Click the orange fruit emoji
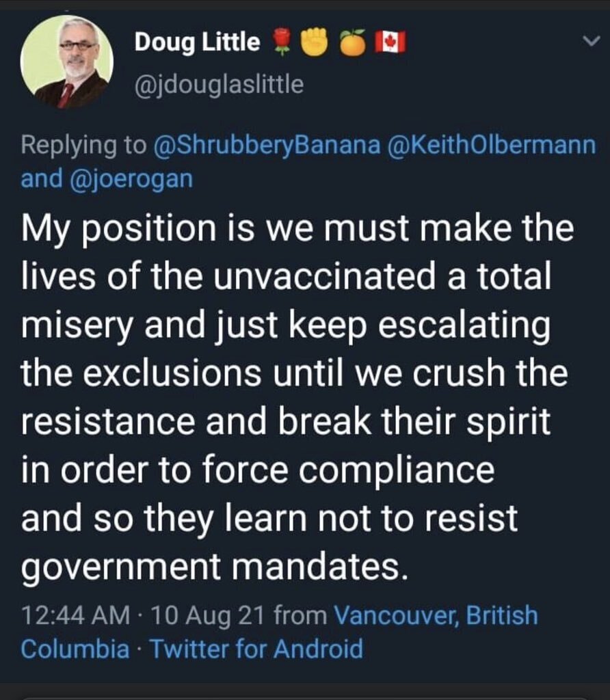Screen dimensions: 610x700 click(353, 43)
